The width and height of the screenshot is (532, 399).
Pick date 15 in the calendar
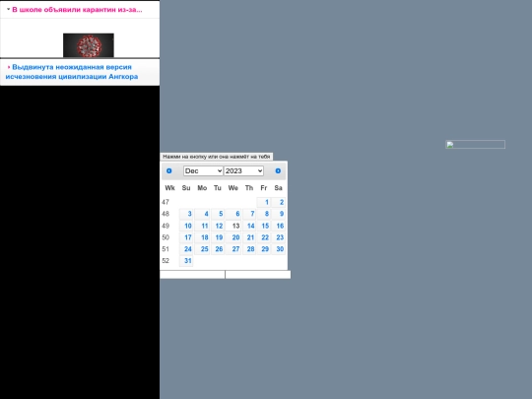(264, 226)
